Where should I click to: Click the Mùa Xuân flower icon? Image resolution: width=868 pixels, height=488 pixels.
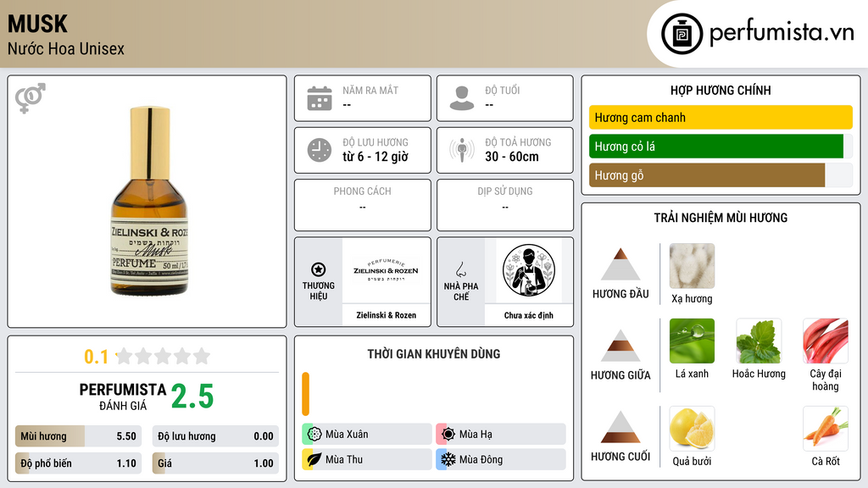[314, 435]
